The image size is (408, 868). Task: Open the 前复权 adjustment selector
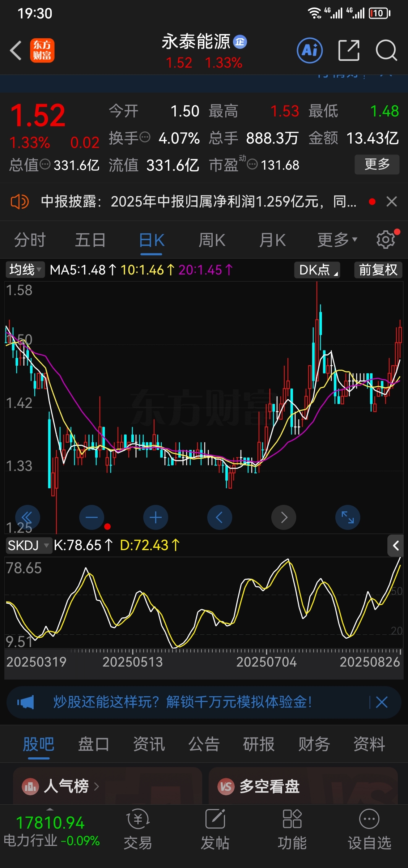(x=378, y=270)
